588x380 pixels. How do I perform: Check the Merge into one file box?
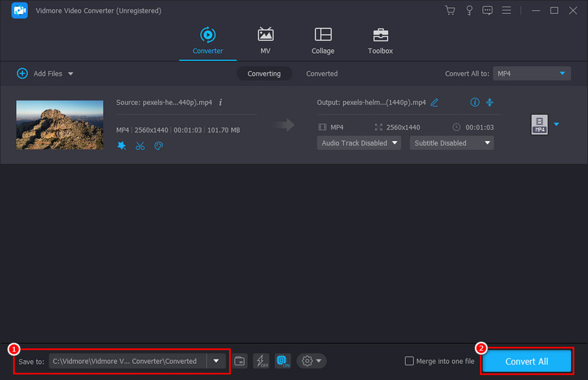(409, 361)
